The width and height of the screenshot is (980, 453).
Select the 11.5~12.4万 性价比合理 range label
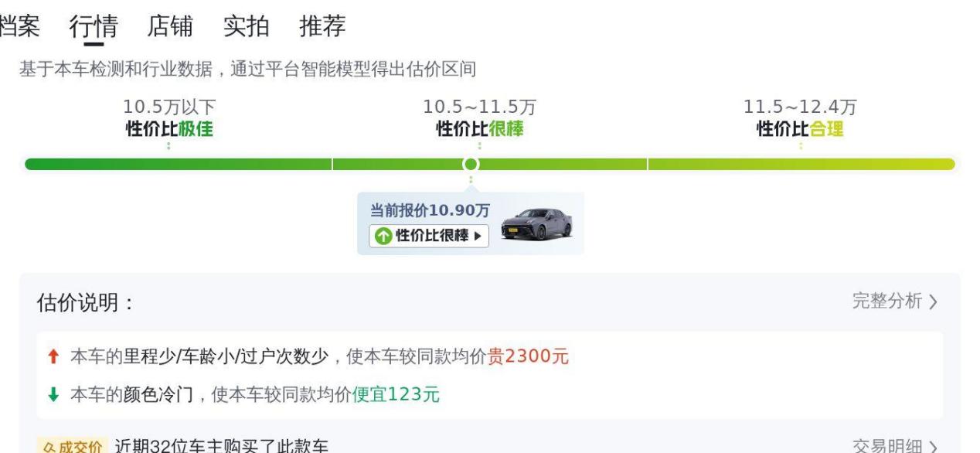click(x=800, y=118)
